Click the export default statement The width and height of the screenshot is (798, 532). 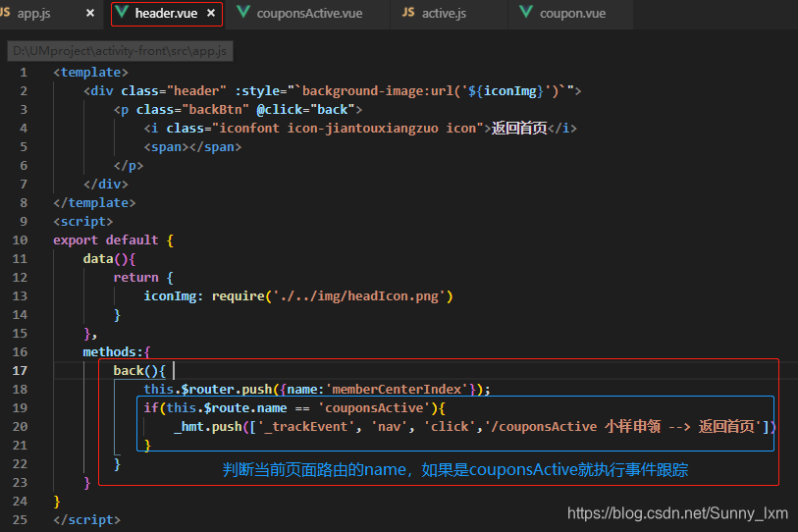(x=106, y=240)
